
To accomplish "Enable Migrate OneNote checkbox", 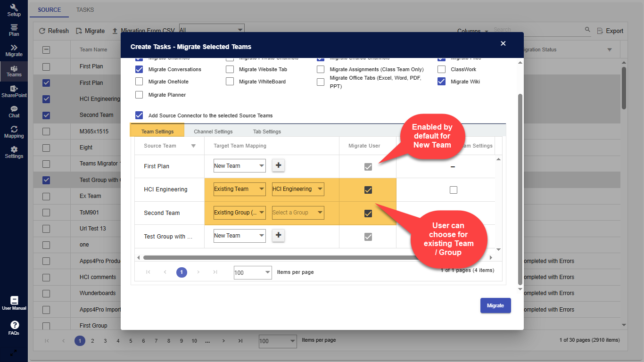I will pos(139,82).
